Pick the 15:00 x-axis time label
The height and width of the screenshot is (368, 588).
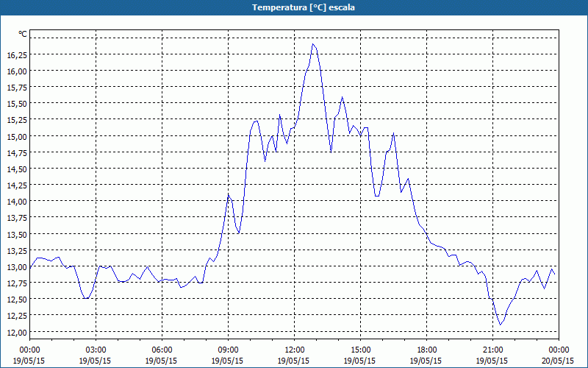tap(360, 350)
